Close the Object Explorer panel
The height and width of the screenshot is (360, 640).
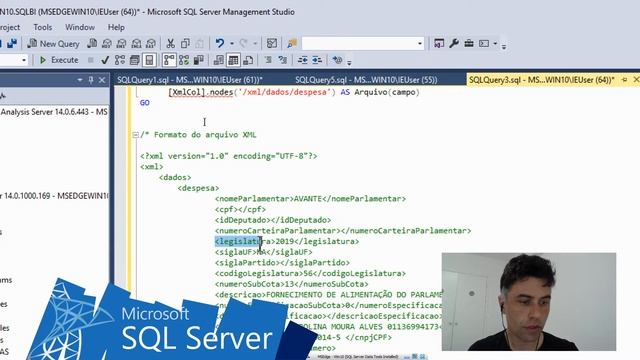pyautogui.click(x=102, y=80)
